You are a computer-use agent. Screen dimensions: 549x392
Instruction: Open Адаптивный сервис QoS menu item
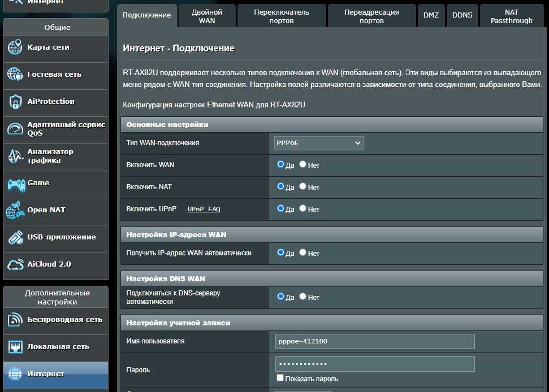click(55, 130)
